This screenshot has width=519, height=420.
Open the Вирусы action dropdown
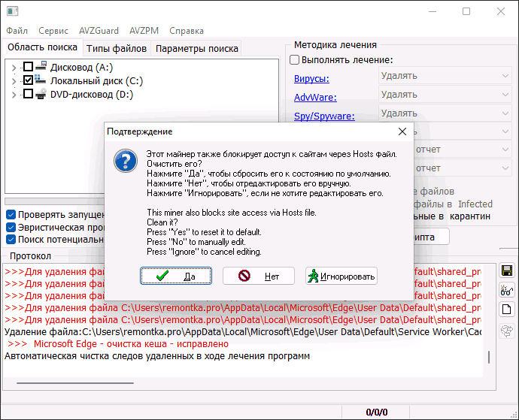point(445,76)
